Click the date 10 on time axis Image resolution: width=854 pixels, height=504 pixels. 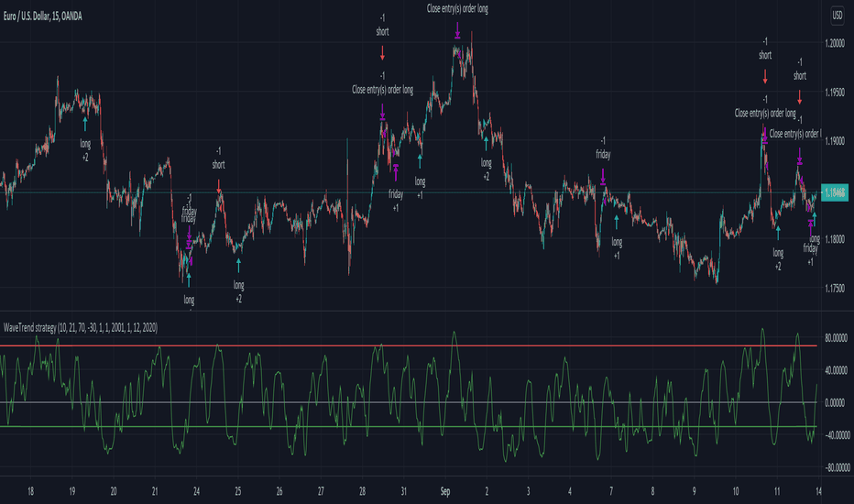coord(735,491)
